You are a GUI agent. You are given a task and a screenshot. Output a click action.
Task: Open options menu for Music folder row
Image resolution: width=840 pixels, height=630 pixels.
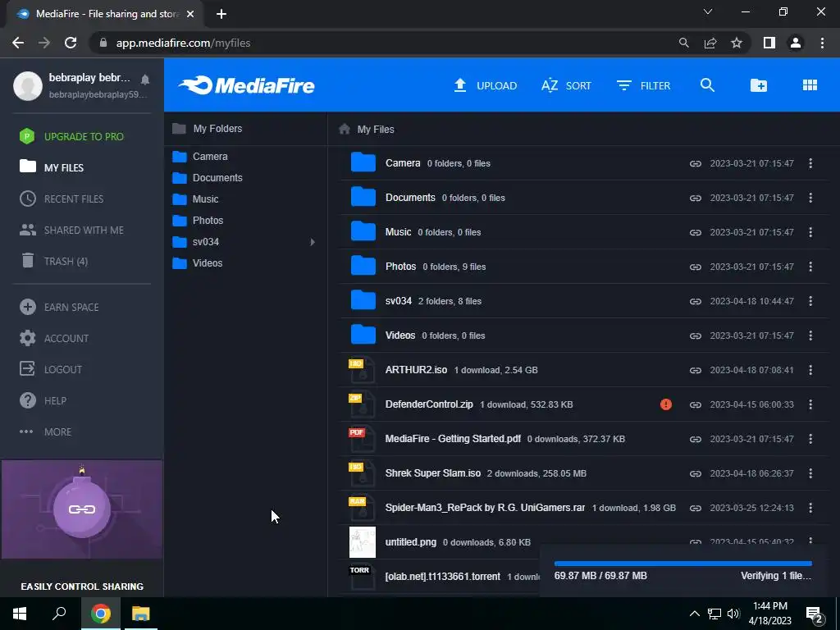click(x=810, y=232)
